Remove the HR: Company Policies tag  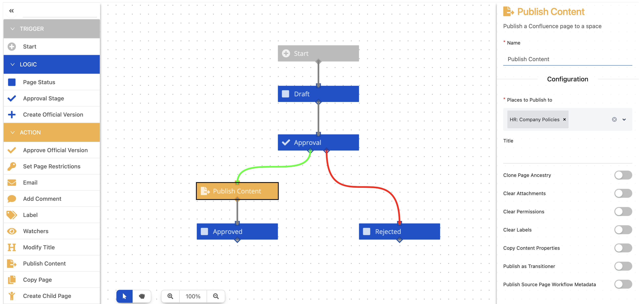(564, 120)
